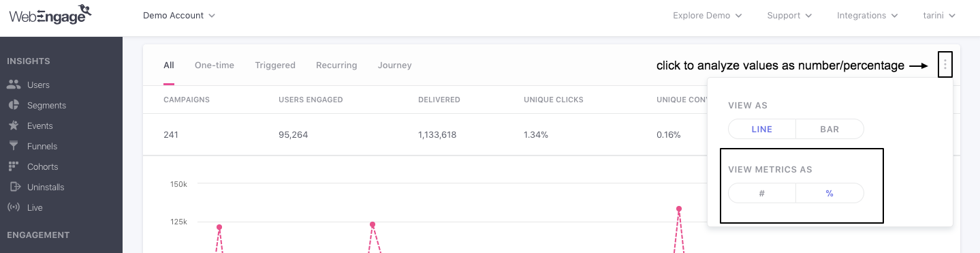Screen dimensions: 980x253
Task: Click the WebEngage logo
Action: coord(50,14)
